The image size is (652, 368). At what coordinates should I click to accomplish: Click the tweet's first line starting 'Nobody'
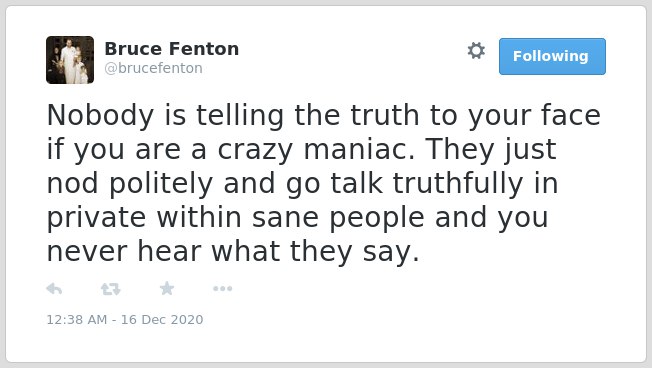[x=324, y=115]
